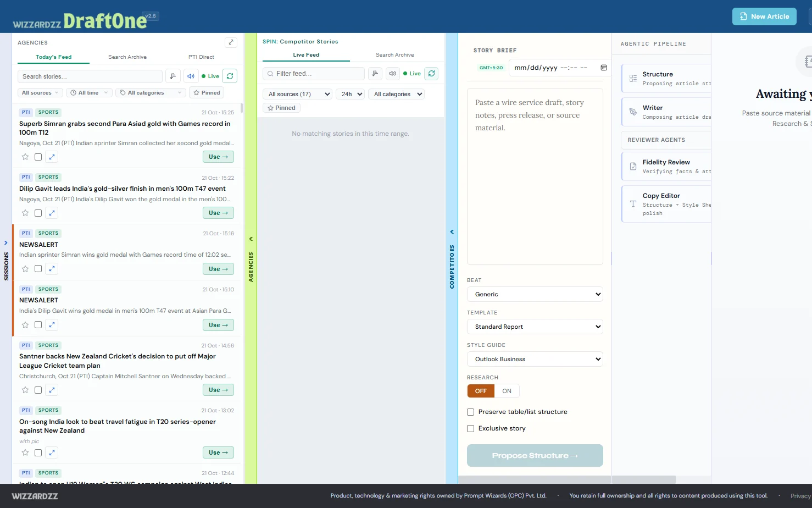Click the story brief source material textarea
This screenshot has height=508, width=812.
tap(535, 176)
